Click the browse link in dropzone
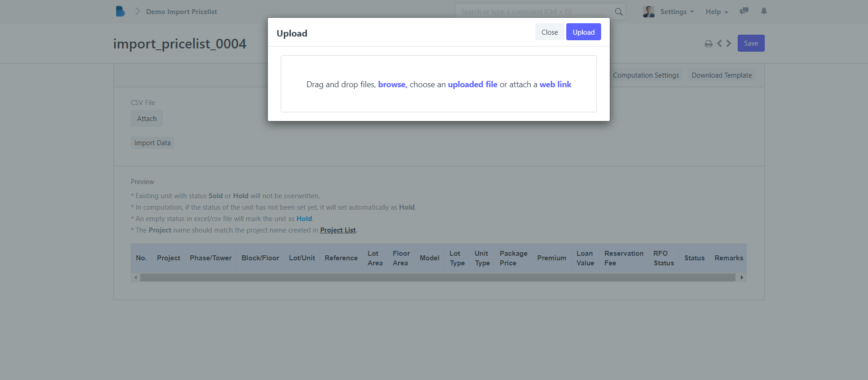Image resolution: width=868 pixels, height=380 pixels. (392, 84)
